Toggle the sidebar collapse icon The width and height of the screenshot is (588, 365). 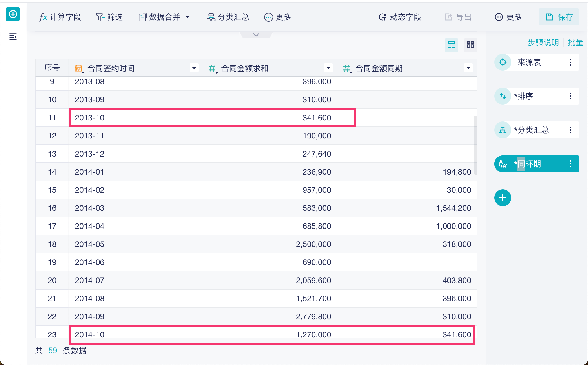13,37
